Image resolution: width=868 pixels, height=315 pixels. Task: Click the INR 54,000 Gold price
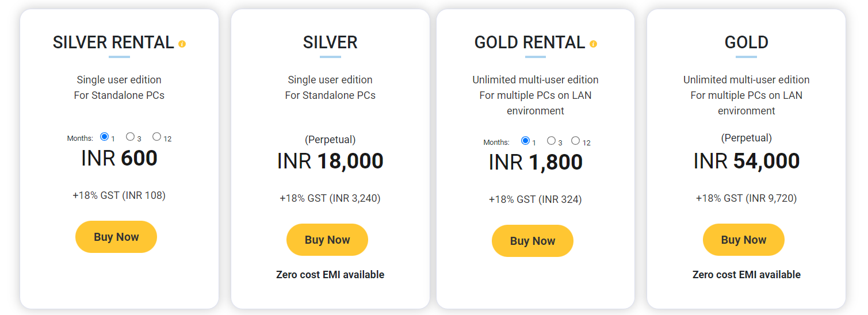(747, 162)
